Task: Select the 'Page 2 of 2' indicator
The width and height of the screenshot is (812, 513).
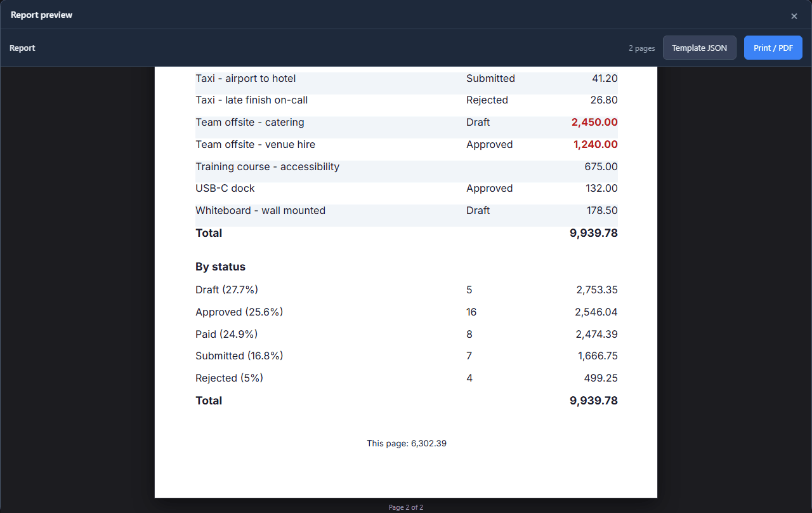Action: 406,507
